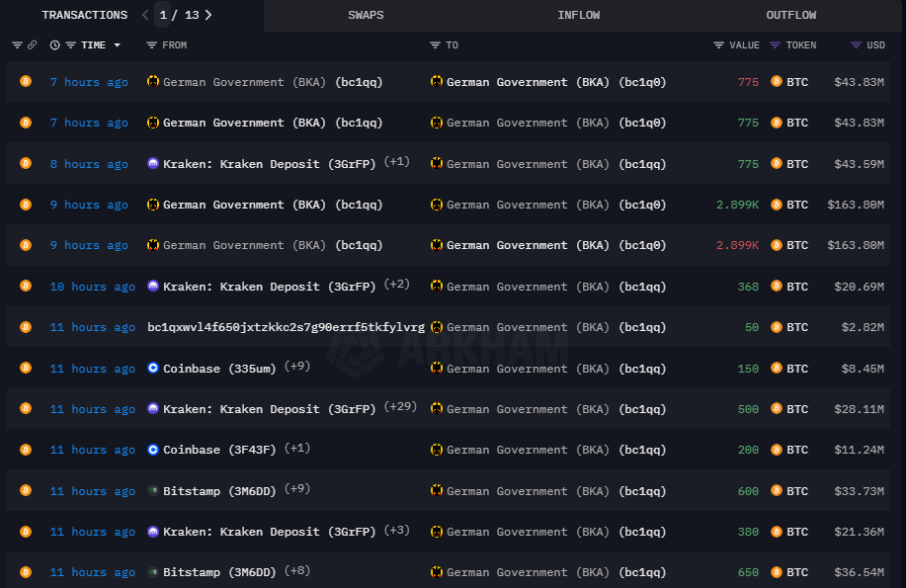906x588 pixels.
Task: Click Bitstamp logo icon on 650 BTC row
Action: [153, 572]
